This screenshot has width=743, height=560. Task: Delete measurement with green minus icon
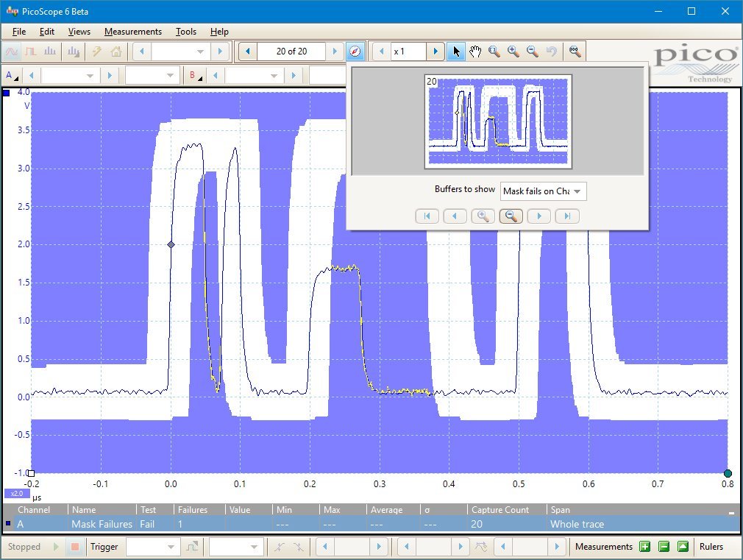tap(664, 547)
